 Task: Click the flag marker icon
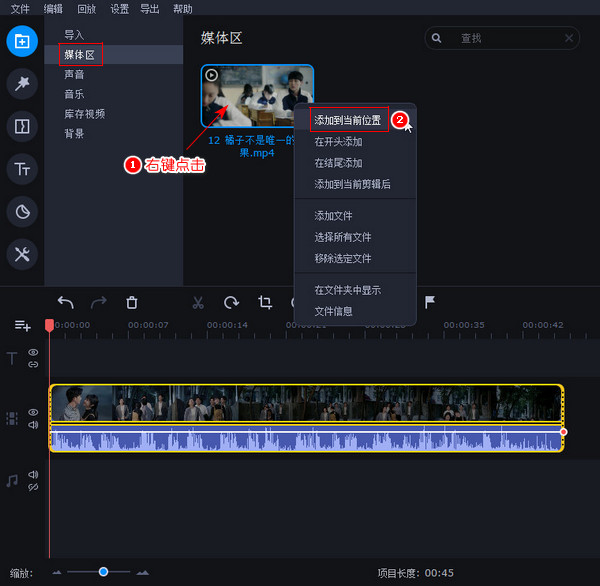pos(430,302)
